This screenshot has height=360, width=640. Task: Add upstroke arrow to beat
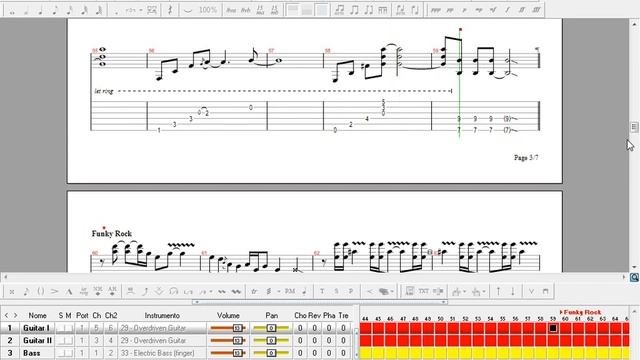[498, 291]
